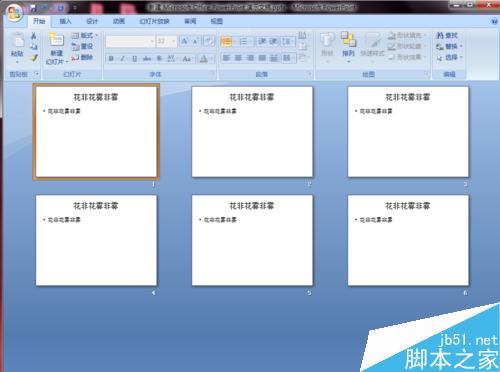Toggle Bold formatting
The width and height of the screenshot is (500, 372).
pos(111,59)
